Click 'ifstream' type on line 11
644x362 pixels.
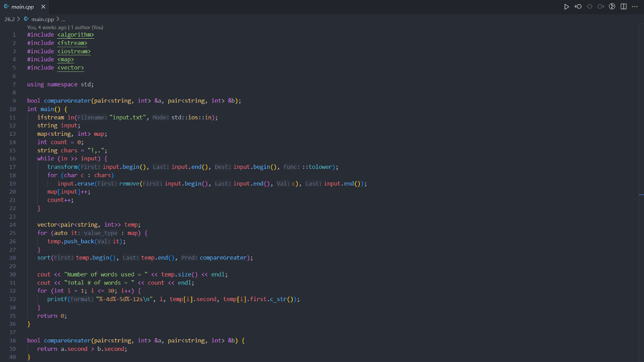pos(51,117)
